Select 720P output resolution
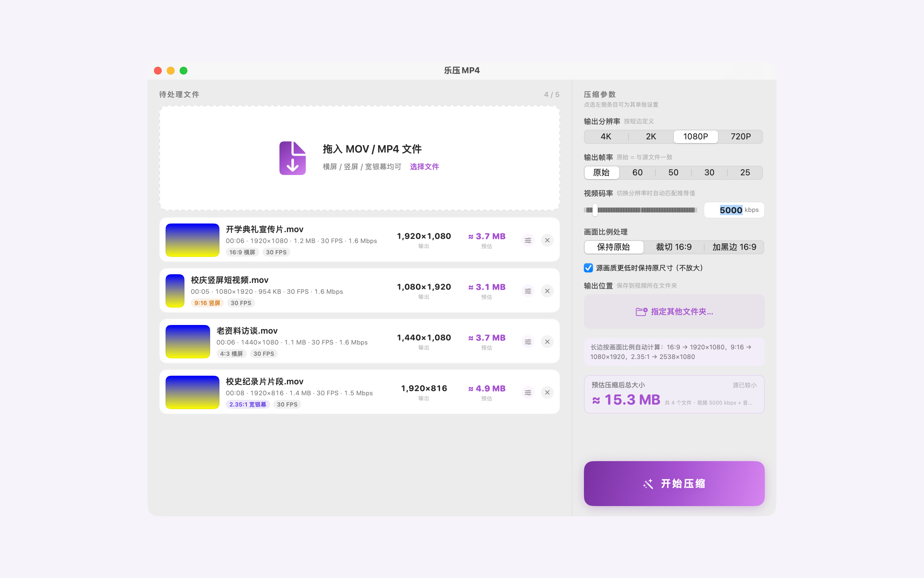 coord(741,136)
